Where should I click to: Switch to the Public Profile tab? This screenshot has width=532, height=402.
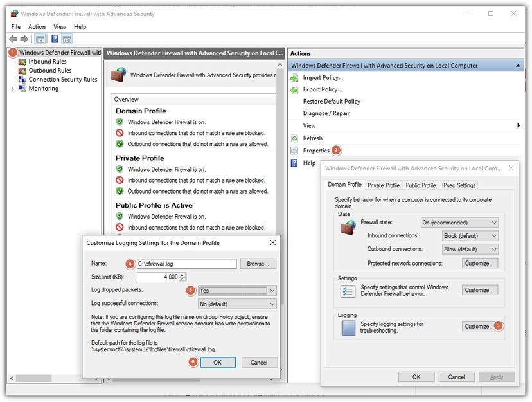421,185
